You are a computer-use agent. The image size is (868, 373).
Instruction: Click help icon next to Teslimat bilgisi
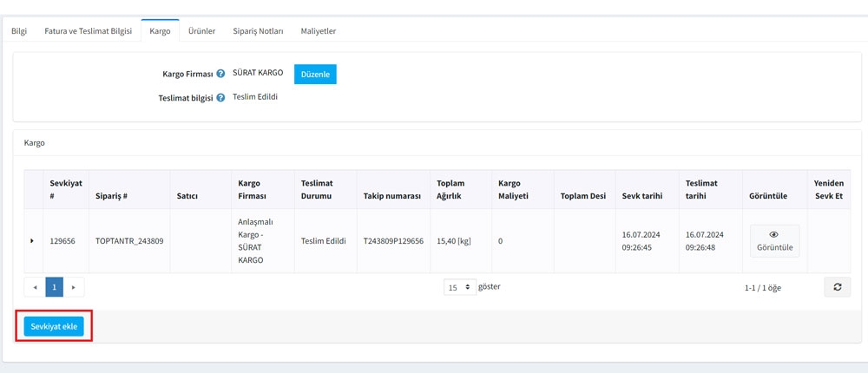220,98
